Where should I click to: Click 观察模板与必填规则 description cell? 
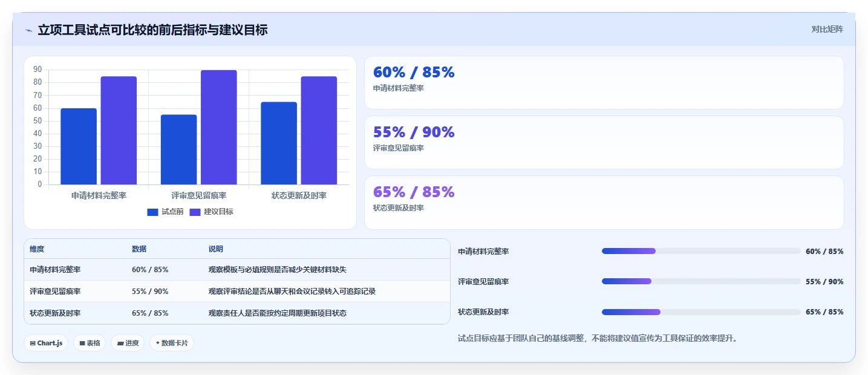[x=278, y=270]
